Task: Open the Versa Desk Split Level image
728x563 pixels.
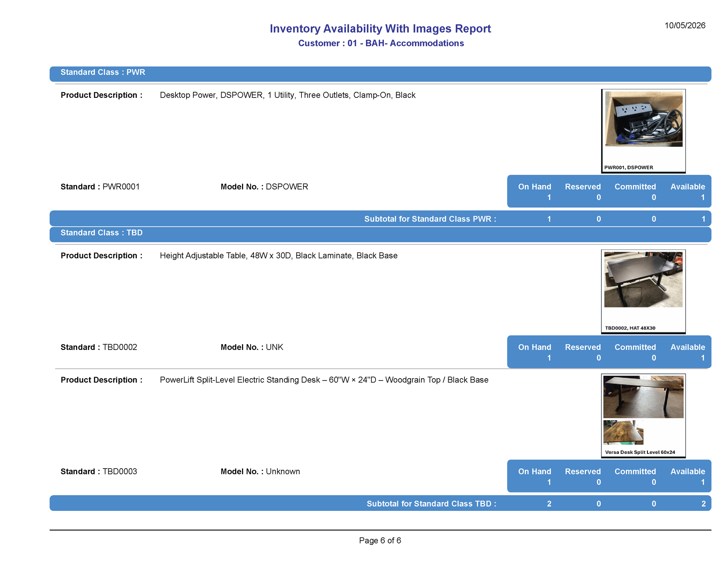Action: pos(643,416)
